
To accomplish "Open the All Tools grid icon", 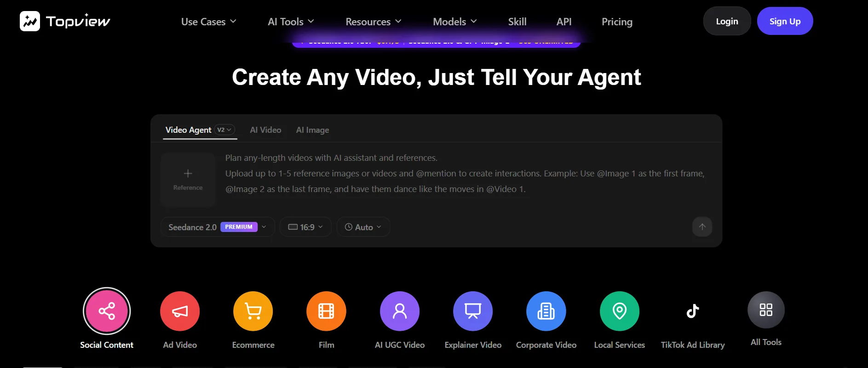I will coord(766,310).
